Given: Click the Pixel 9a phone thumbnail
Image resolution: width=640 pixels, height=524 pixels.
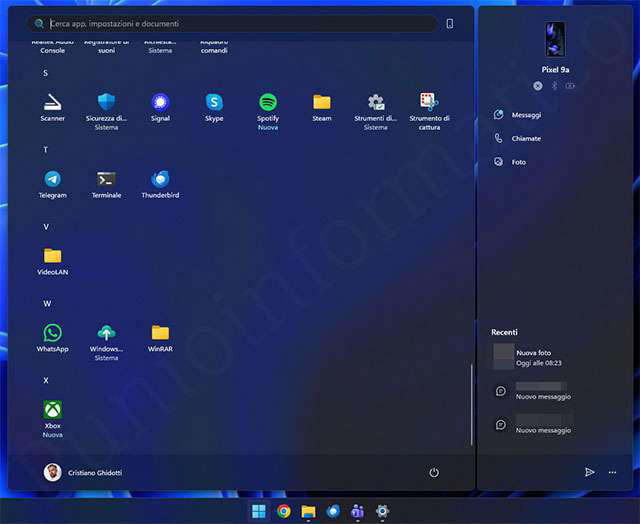Looking at the screenshot, I should coord(555,39).
